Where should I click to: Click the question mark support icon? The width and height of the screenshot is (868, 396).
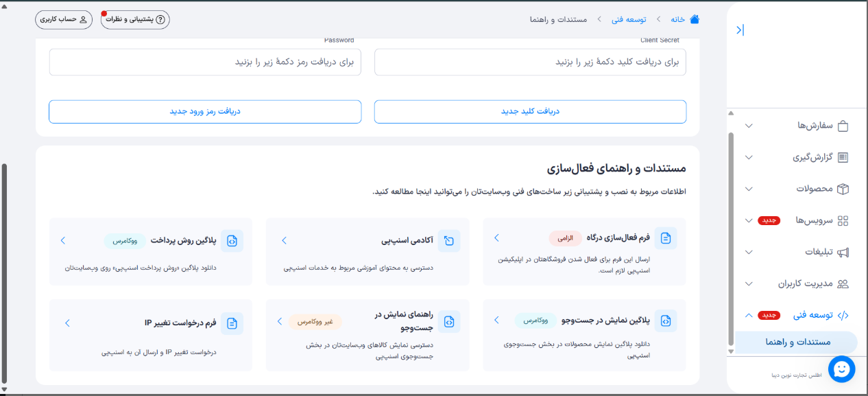point(160,19)
